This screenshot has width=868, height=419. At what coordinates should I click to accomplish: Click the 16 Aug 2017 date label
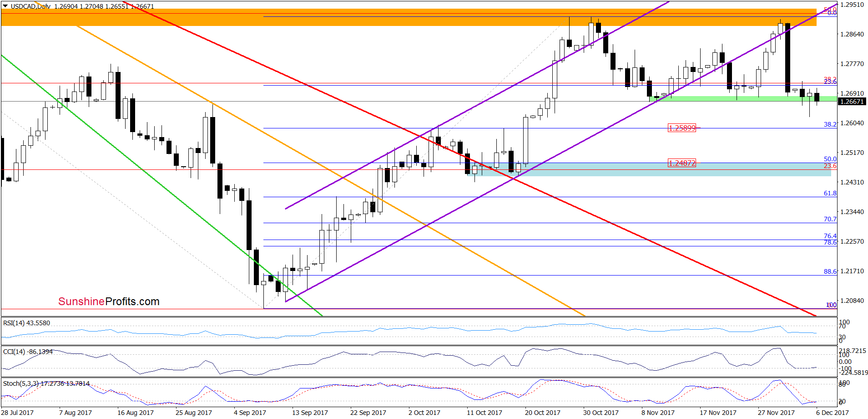coord(136,413)
